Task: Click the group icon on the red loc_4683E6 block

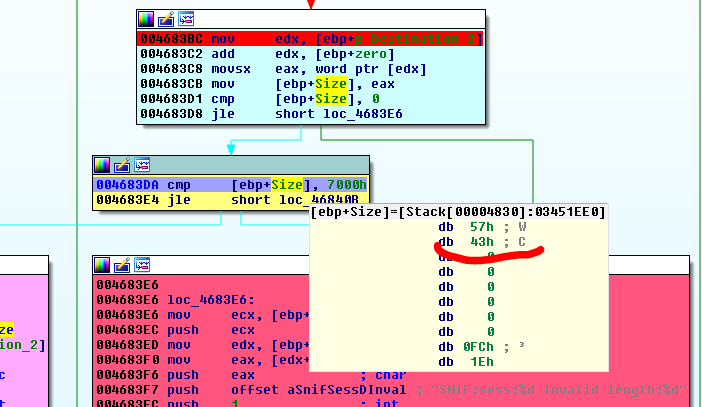Action: pyautogui.click(x=142, y=265)
